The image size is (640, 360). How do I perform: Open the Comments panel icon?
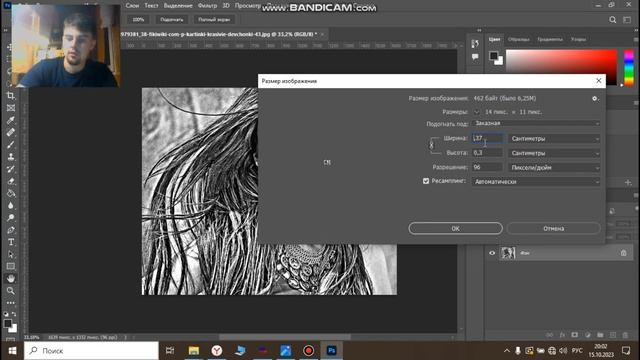click(x=475, y=57)
